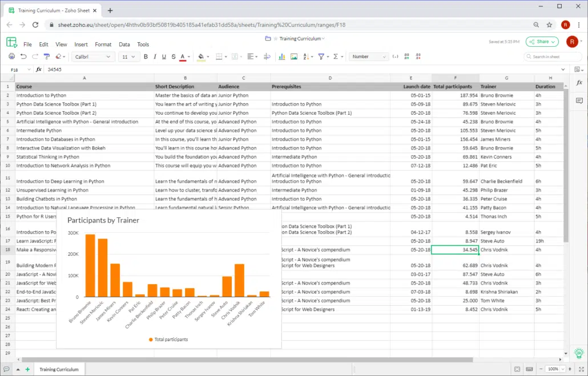Toggle Strikethrough formatting
The width and height of the screenshot is (588, 376).
[x=173, y=56]
